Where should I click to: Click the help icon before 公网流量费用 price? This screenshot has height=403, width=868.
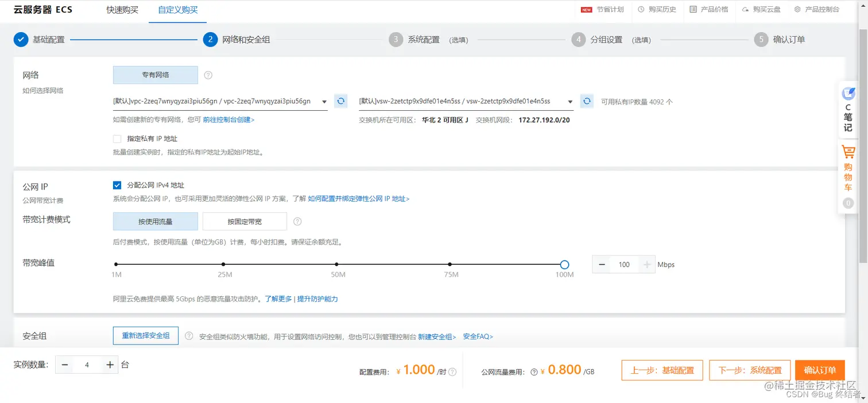point(534,372)
